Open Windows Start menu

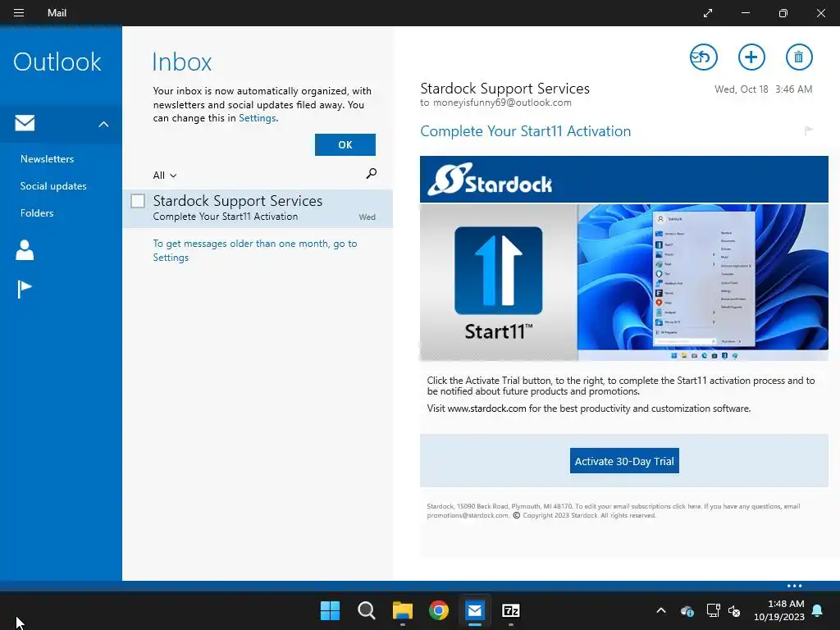[x=330, y=610]
